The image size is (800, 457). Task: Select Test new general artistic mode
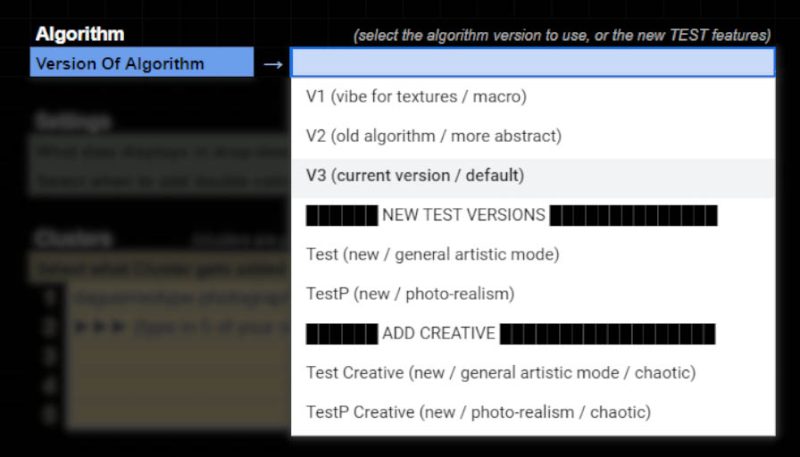coord(533,255)
